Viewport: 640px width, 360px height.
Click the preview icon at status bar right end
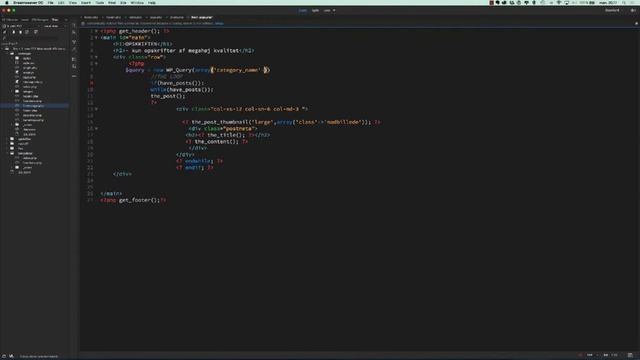click(630, 355)
